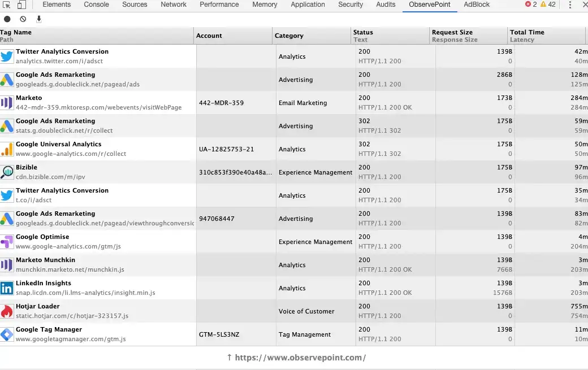Viewport: 588px width, 370px height.
Task: Select the Hotjar Loader tag name
Action: 37,306
